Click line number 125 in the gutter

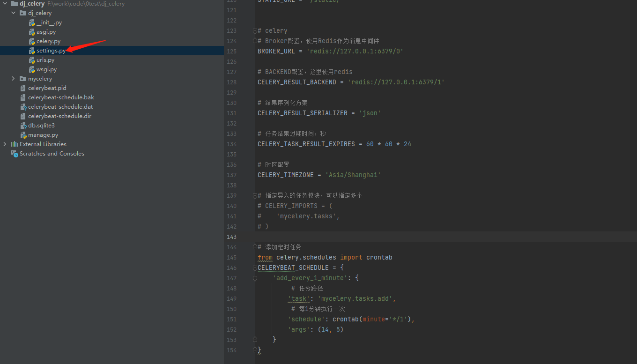coord(232,52)
